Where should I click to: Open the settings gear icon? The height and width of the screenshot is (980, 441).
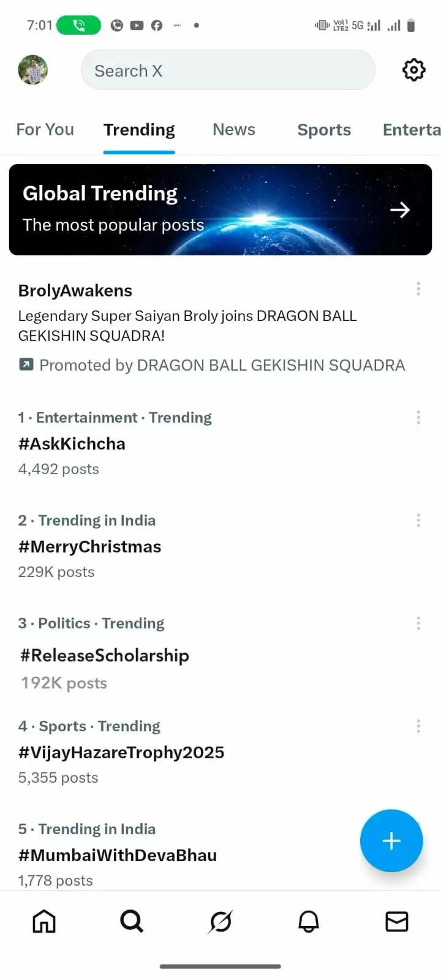[413, 70]
